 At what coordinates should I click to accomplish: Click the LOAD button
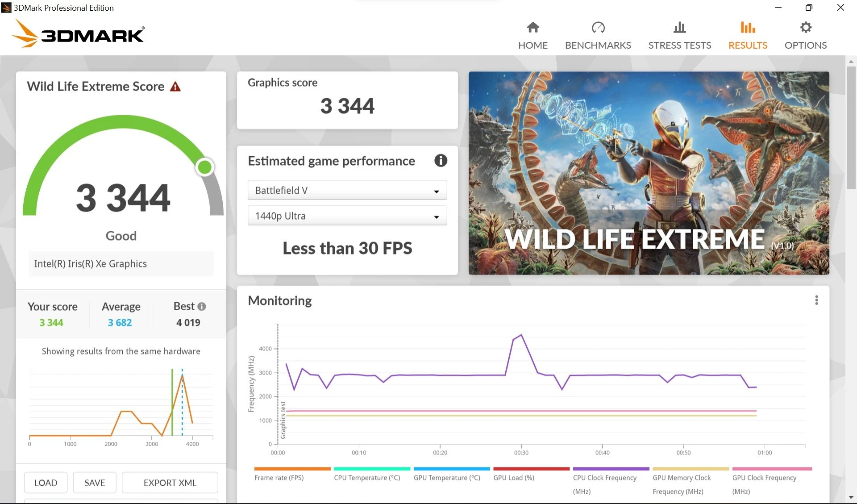(46, 483)
